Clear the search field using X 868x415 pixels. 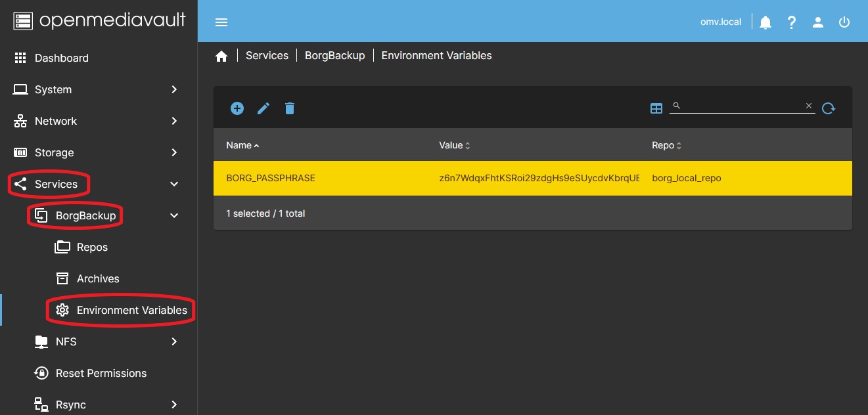click(x=809, y=106)
